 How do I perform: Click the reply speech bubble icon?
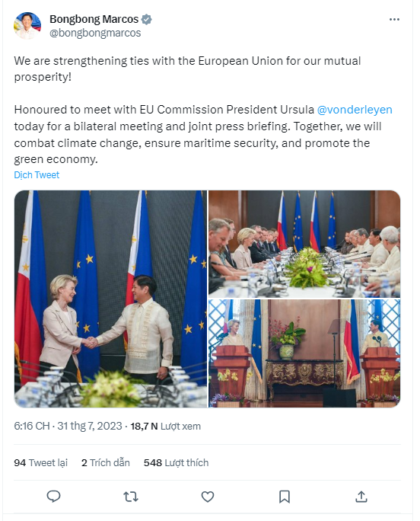[x=53, y=497]
